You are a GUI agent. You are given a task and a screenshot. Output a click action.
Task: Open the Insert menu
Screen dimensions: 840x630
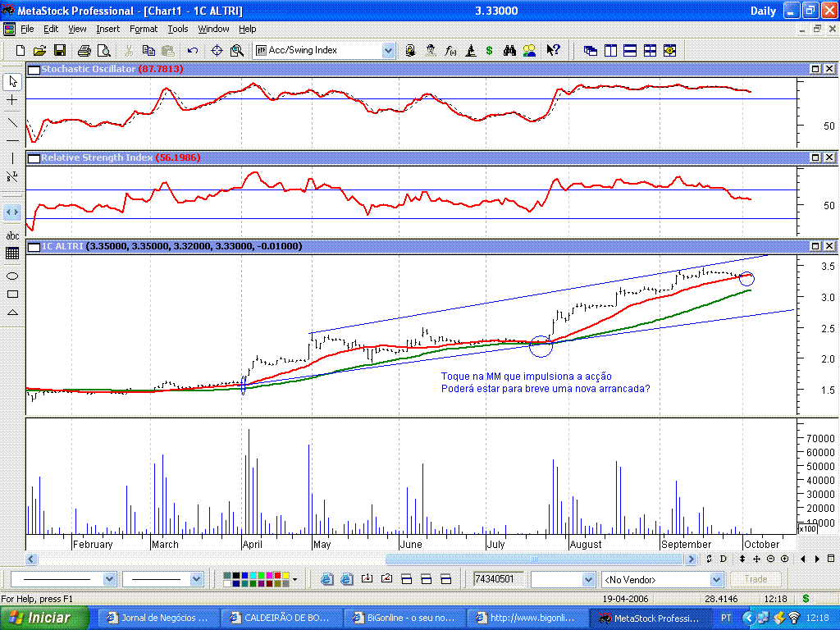click(108, 29)
